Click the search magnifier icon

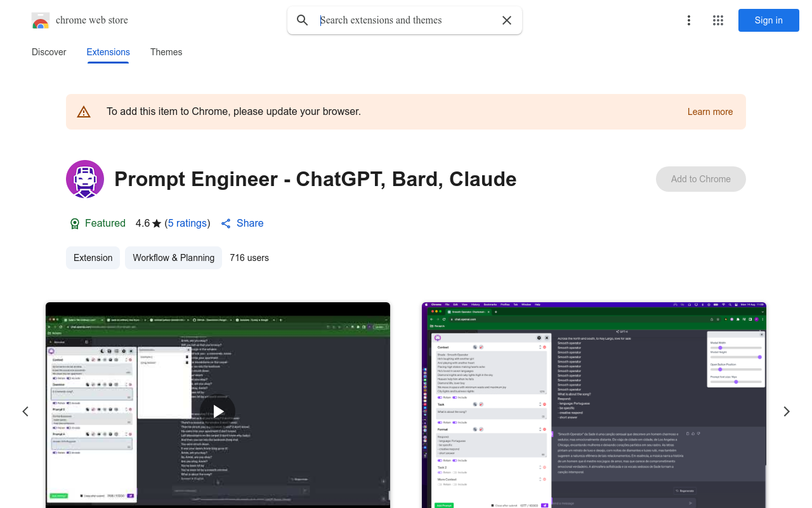(303, 20)
